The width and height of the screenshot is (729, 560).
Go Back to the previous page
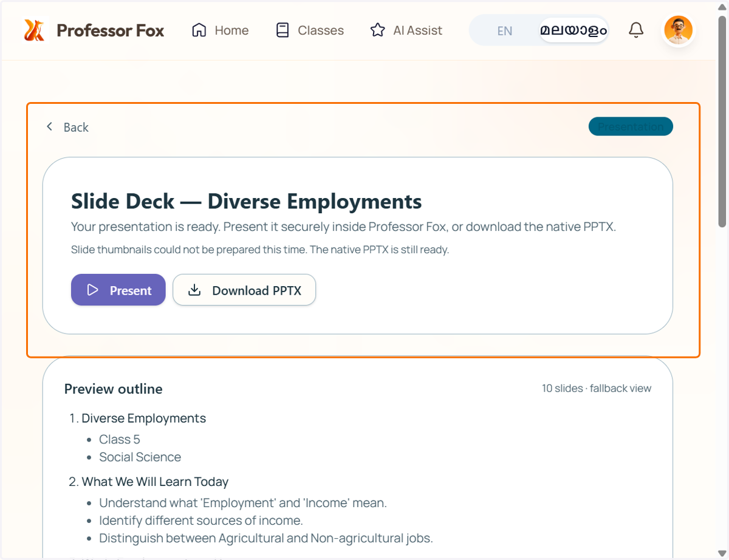[67, 127]
